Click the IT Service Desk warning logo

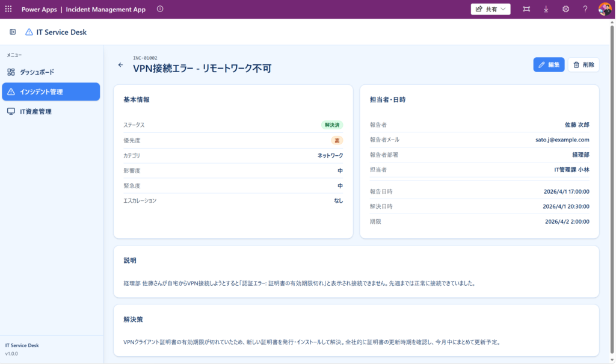pos(29,32)
